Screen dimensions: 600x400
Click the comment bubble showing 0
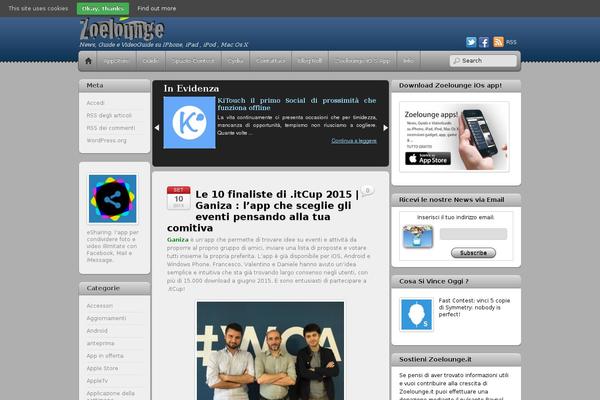pyautogui.click(x=367, y=191)
